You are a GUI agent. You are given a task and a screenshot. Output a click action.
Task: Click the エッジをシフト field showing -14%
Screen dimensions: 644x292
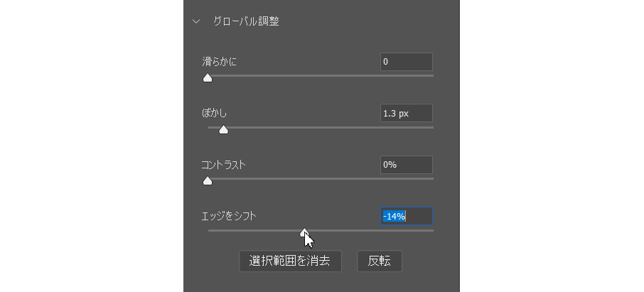click(x=406, y=216)
